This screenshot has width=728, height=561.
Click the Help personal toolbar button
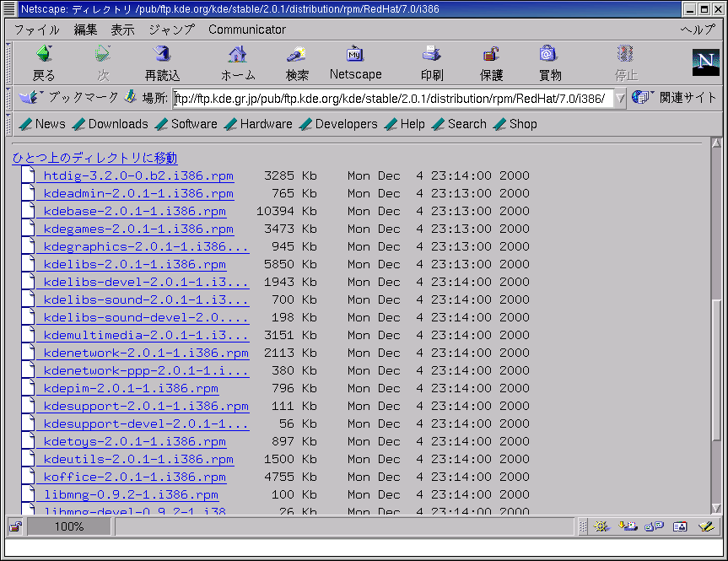point(404,124)
